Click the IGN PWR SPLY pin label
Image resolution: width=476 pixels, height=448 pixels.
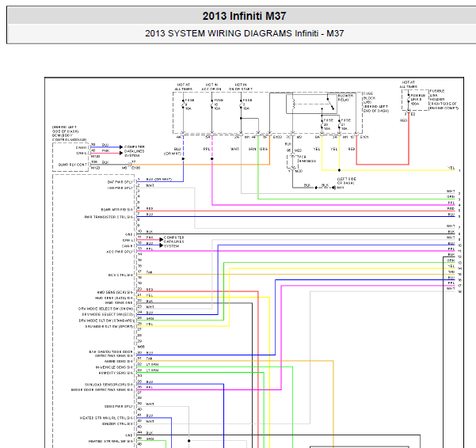tap(120, 188)
